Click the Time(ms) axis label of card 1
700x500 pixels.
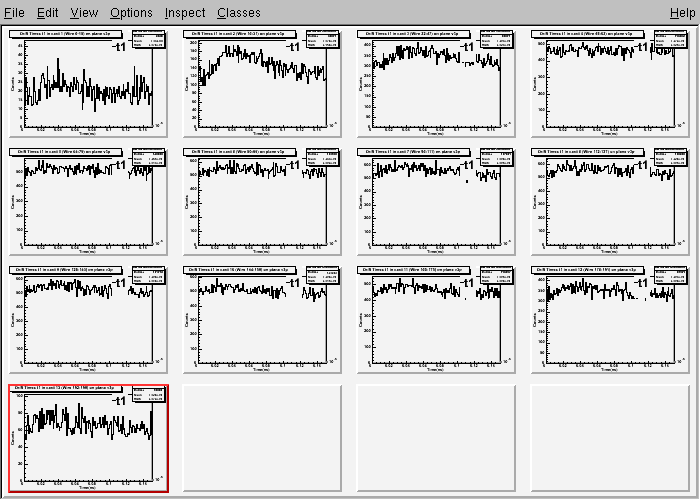point(88,133)
